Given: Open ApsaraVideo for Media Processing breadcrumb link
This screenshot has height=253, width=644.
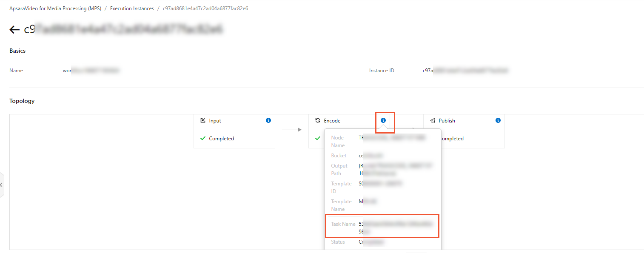Looking at the screenshot, I should coord(55,9).
